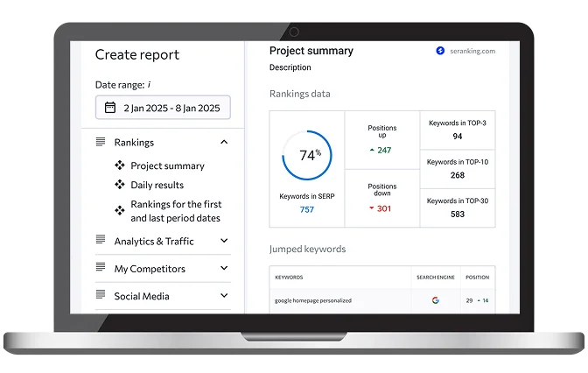Screen dimensions: 588x373
Task: Click the Keywords in SERP label
Action: pyautogui.click(x=307, y=196)
